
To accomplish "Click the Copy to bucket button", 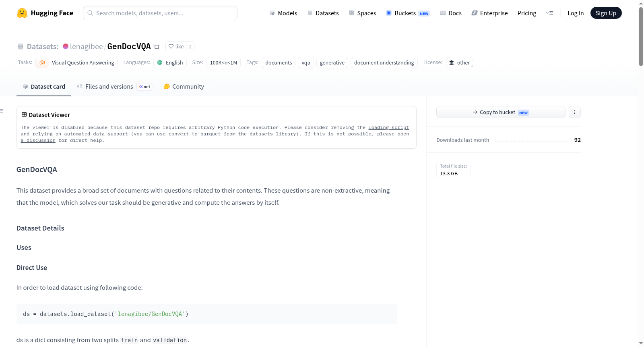I will pos(501,112).
